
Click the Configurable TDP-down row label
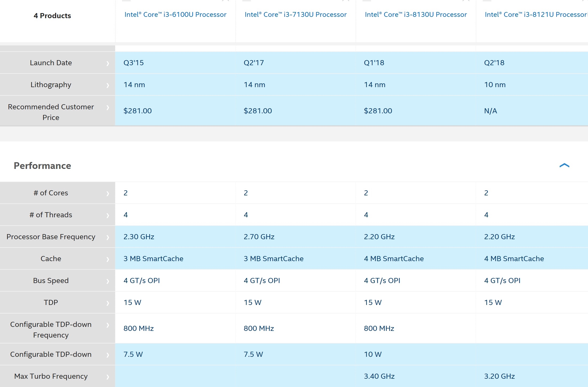[x=51, y=354]
